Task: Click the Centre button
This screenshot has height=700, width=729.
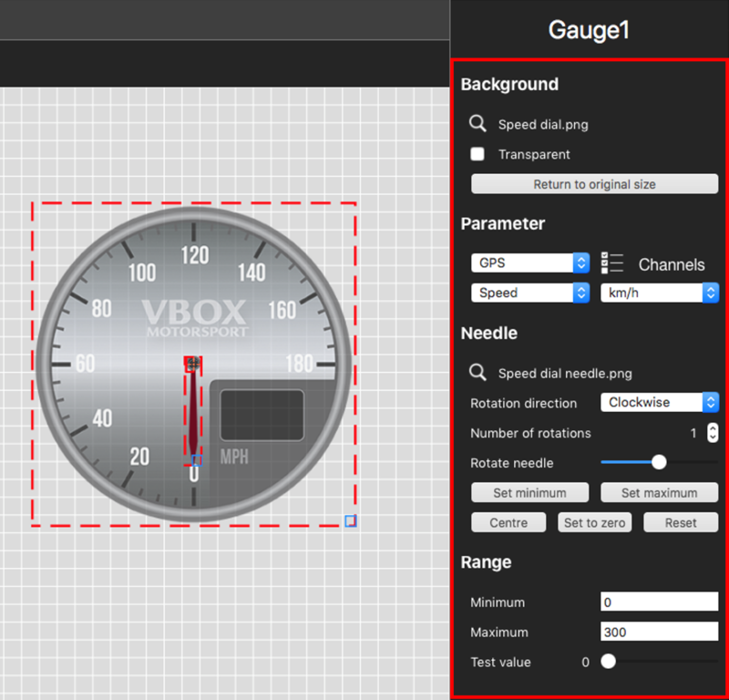Action: [508, 522]
